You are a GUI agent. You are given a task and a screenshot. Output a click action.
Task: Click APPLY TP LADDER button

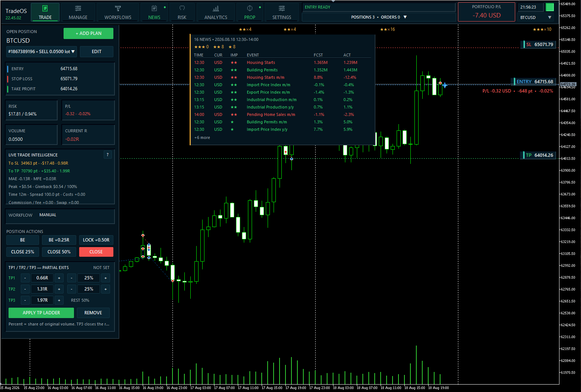coord(41,313)
